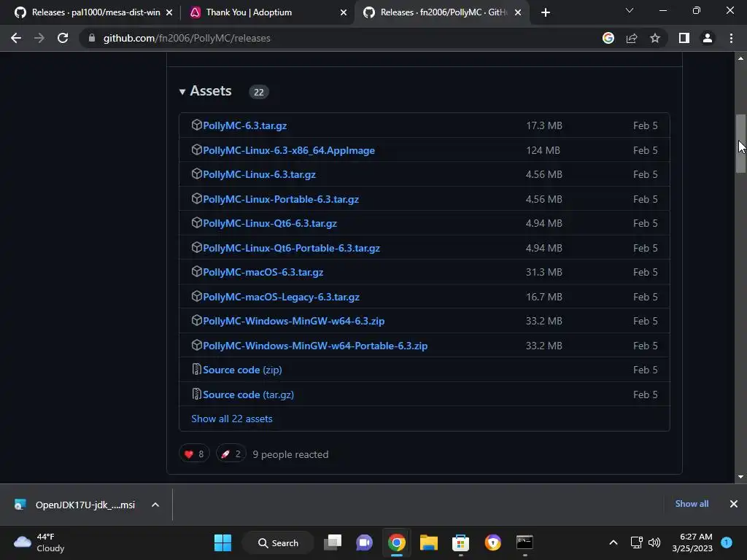Download Source code (zip)

242,370
